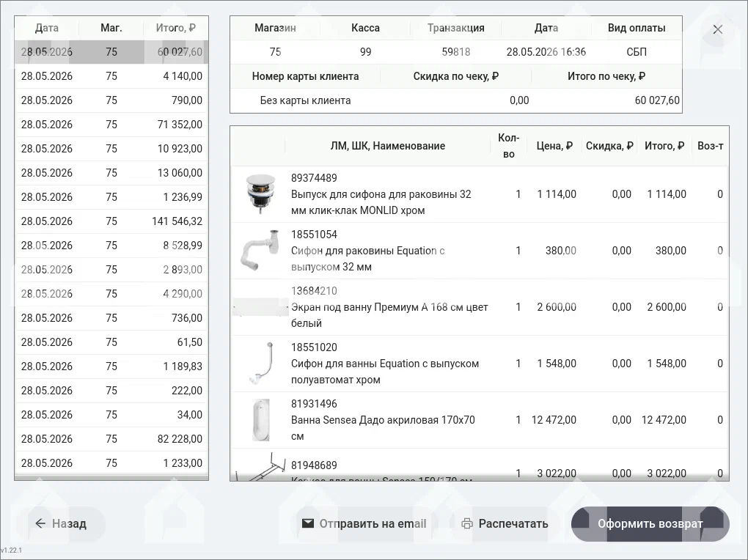
Task: Click the Итого, ₽ header in receipts list
Action: [175, 28]
